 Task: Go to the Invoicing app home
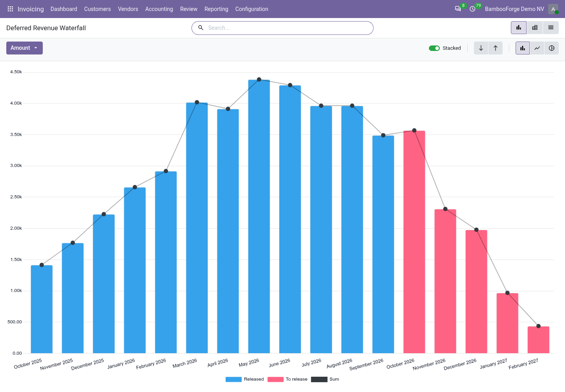[31, 9]
